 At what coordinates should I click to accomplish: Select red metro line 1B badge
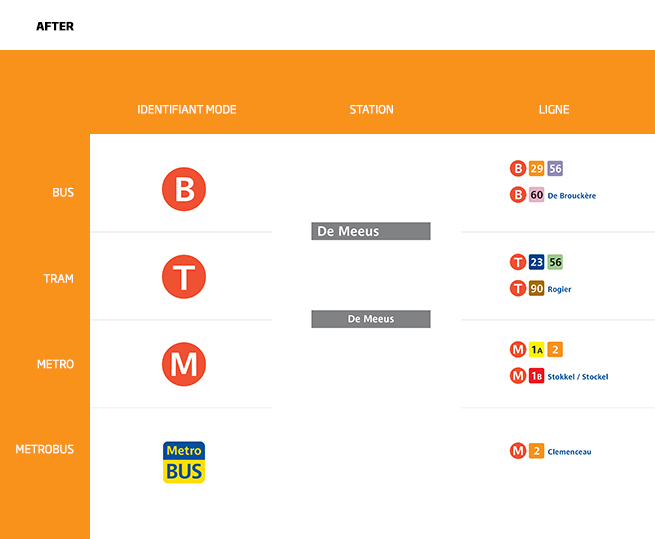point(537,376)
